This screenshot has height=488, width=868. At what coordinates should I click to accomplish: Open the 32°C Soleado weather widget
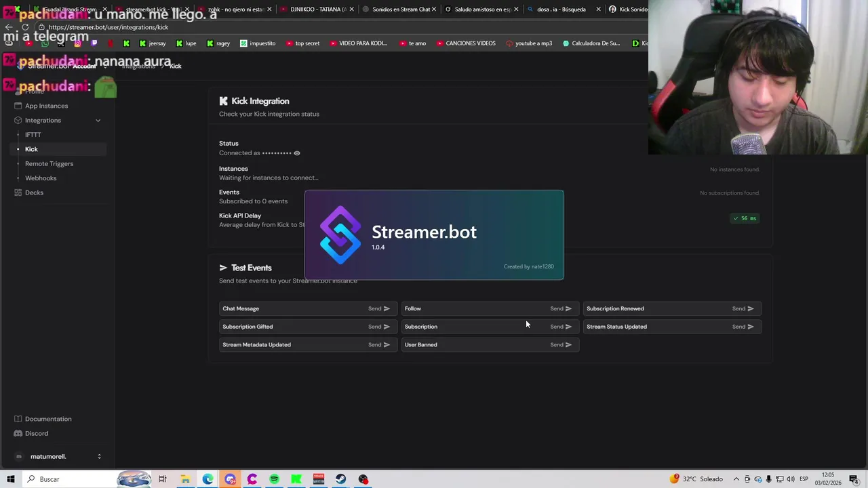pos(696,479)
